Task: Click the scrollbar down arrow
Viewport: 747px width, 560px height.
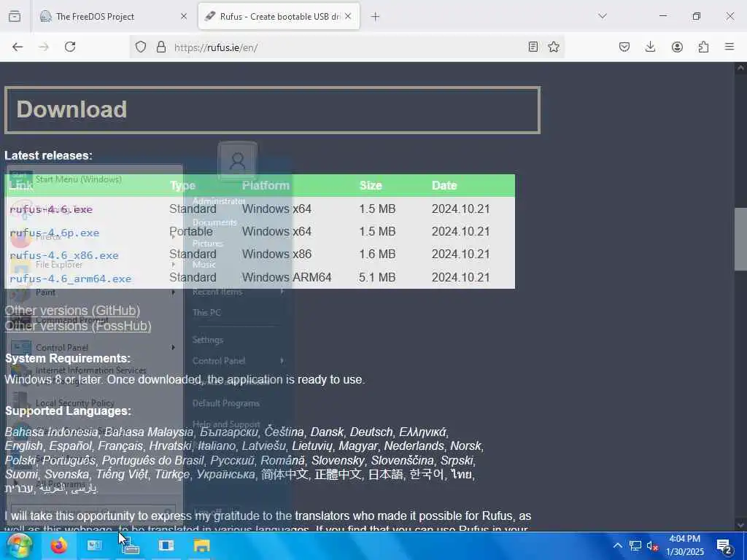Action: (741, 525)
